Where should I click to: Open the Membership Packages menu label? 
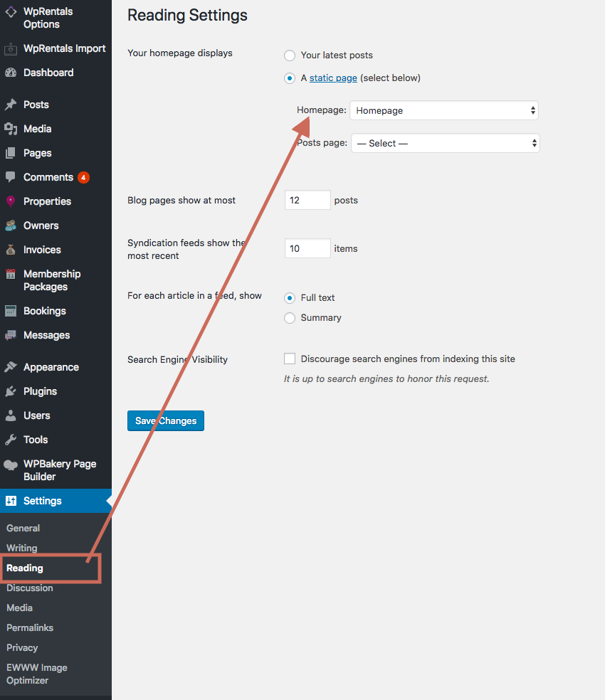point(52,280)
